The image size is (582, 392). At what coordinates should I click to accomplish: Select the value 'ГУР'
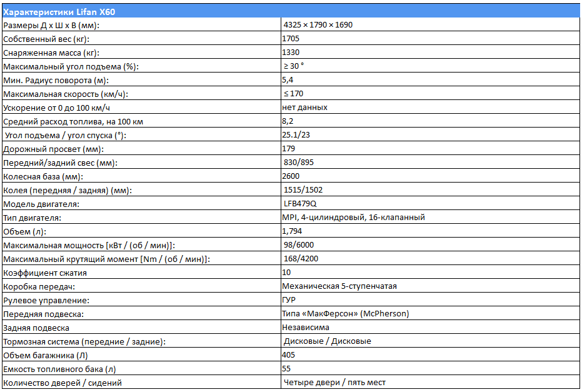pos(289,299)
